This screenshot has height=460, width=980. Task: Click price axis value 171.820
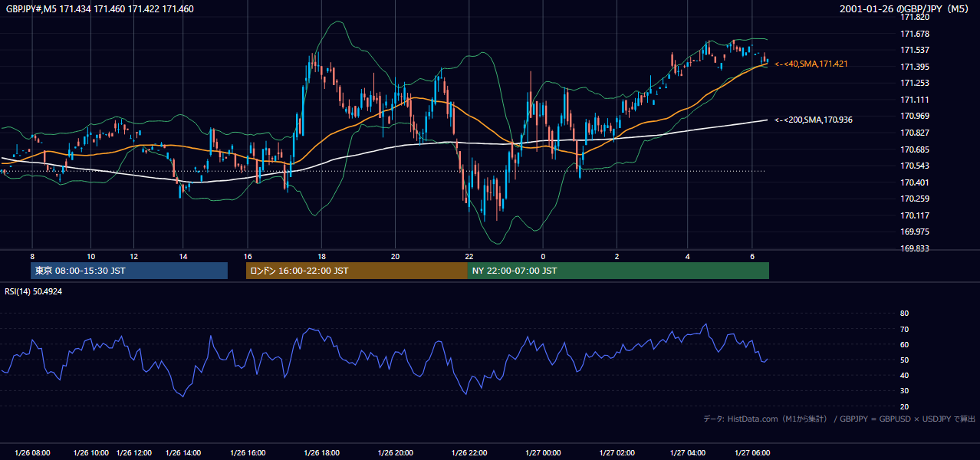[915, 17]
